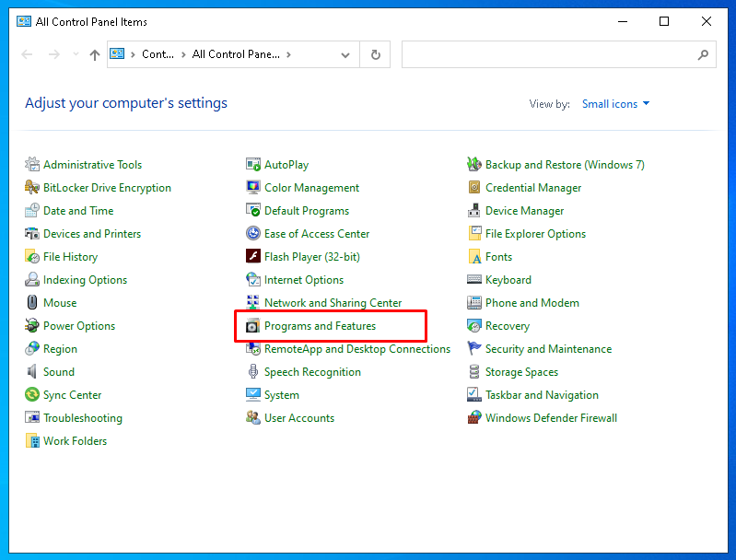Screen dimensions: 736x560
Task: Open the Work Folders link
Action: tap(76, 441)
